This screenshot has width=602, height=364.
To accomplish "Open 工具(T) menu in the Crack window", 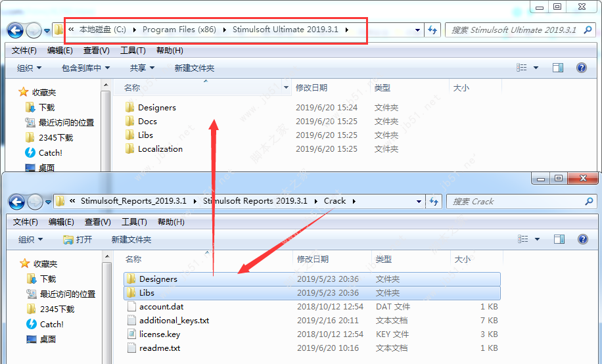I will 134,222.
